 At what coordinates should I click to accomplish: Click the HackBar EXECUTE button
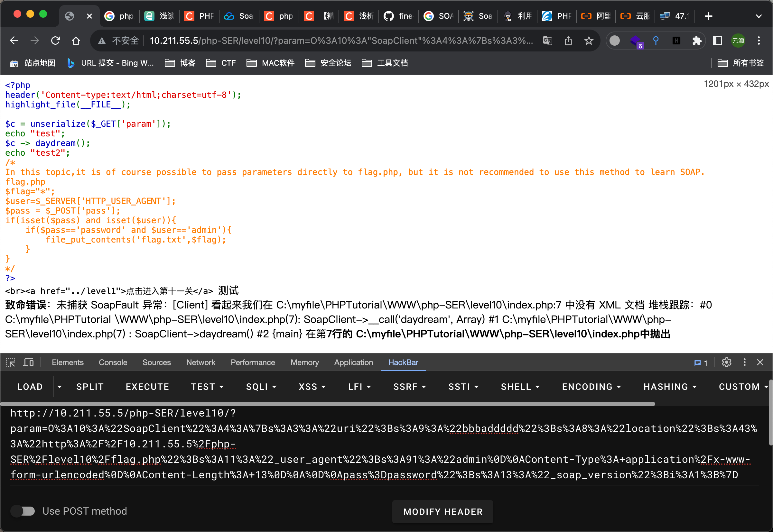[147, 387]
